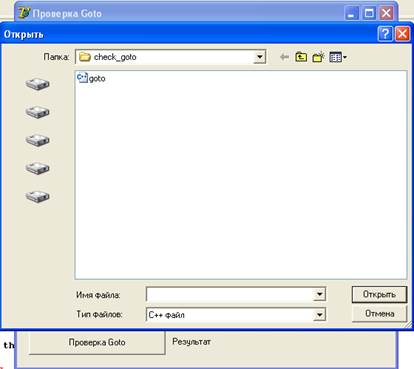Expand the Имя файла dropdown arrow
Screen dimensions: 414x369
(319, 294)
